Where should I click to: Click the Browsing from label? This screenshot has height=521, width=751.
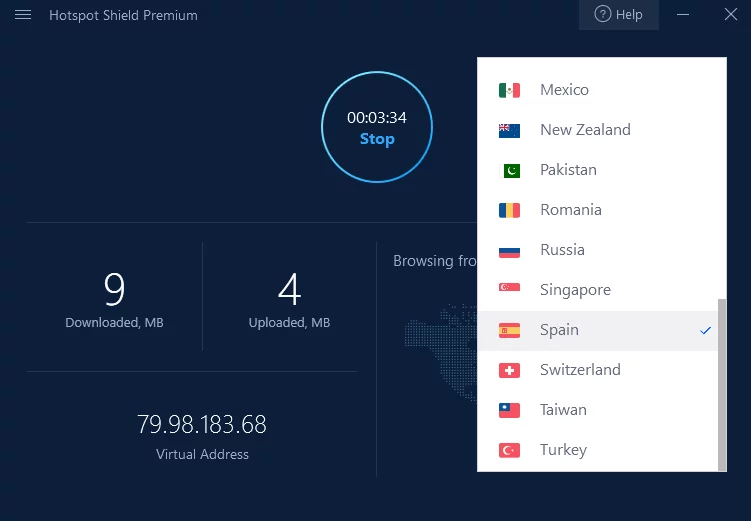click(435, 260)
